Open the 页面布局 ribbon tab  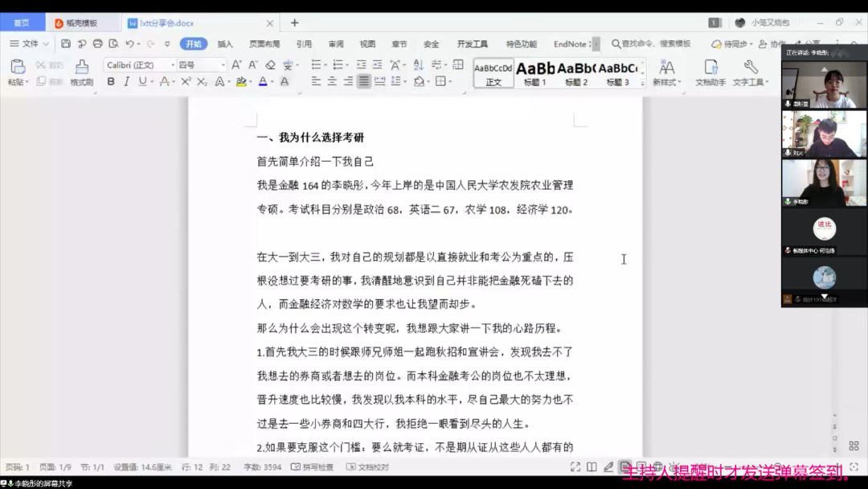[x=264, y=44]
